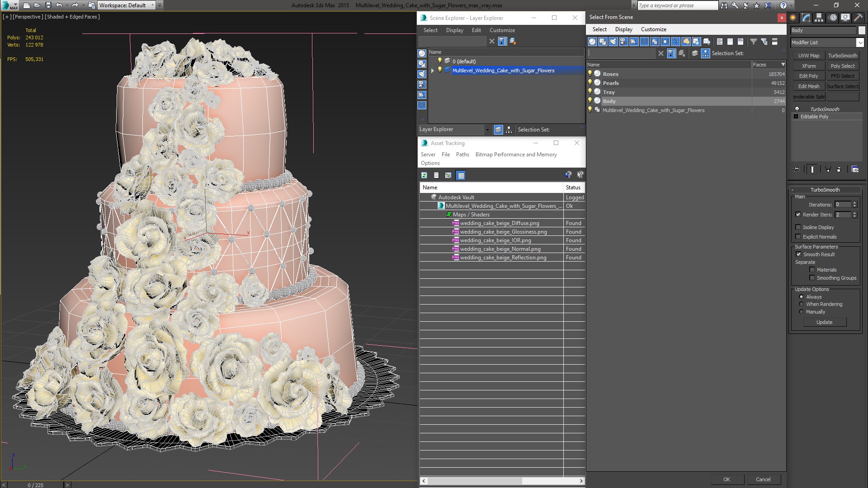Open the Motion command panel tab
Viewport: 868px width, 488px height.
click(833, 18)
